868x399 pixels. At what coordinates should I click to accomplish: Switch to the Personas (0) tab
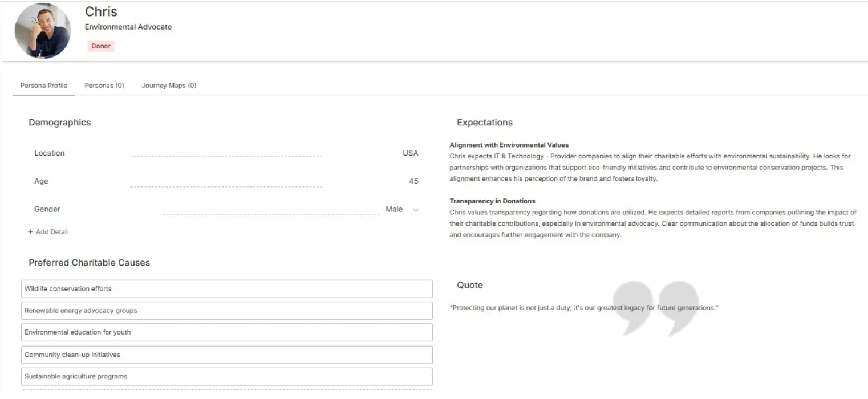click(104, 85)
